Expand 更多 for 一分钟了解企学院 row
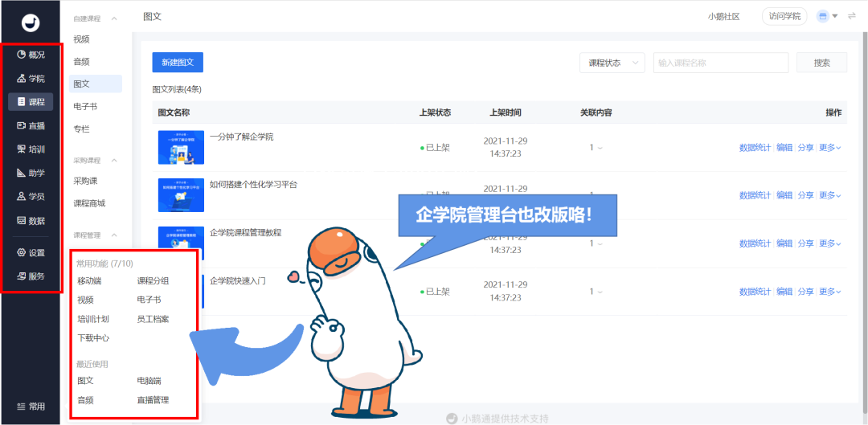 pos(829,148)
